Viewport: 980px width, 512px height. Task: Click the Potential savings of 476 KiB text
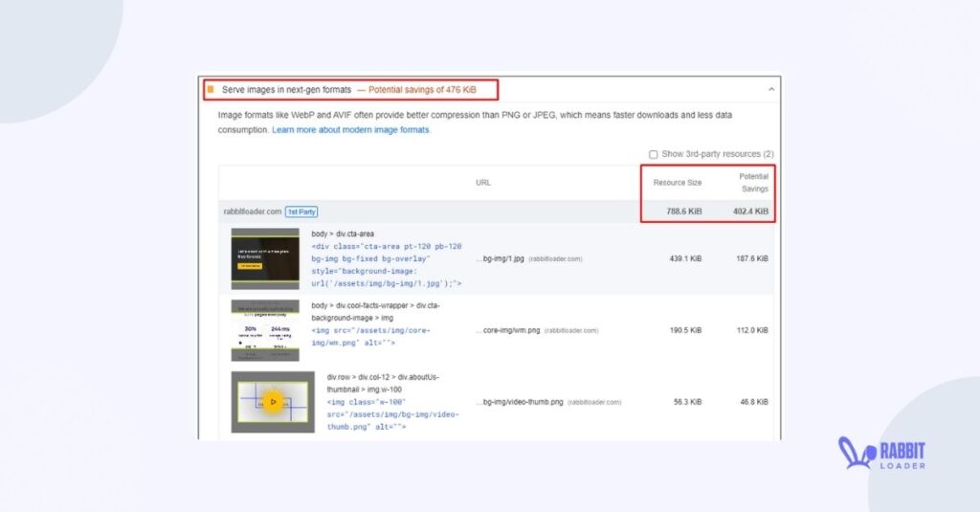pyautogui.click(x=422, y=89)
